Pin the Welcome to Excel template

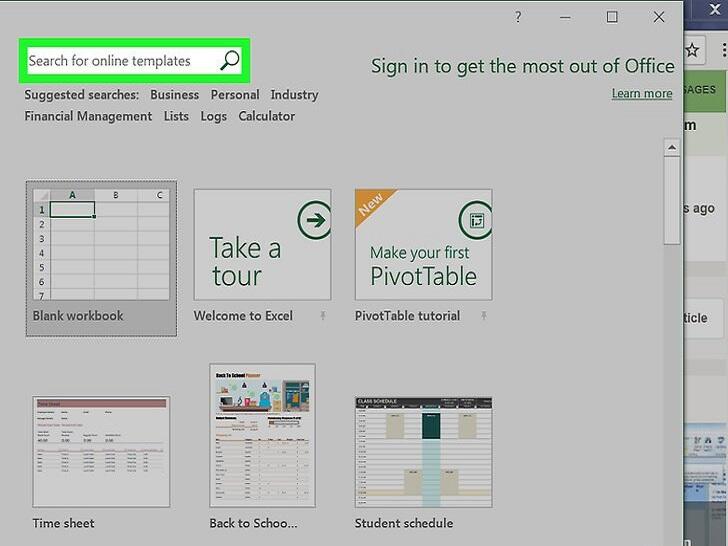[x=323, y=316]
